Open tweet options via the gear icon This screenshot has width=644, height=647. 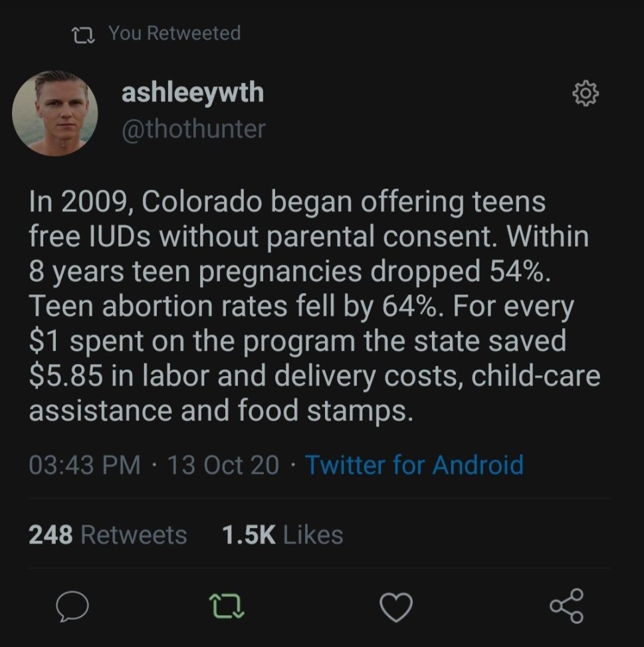pos(585,94)
